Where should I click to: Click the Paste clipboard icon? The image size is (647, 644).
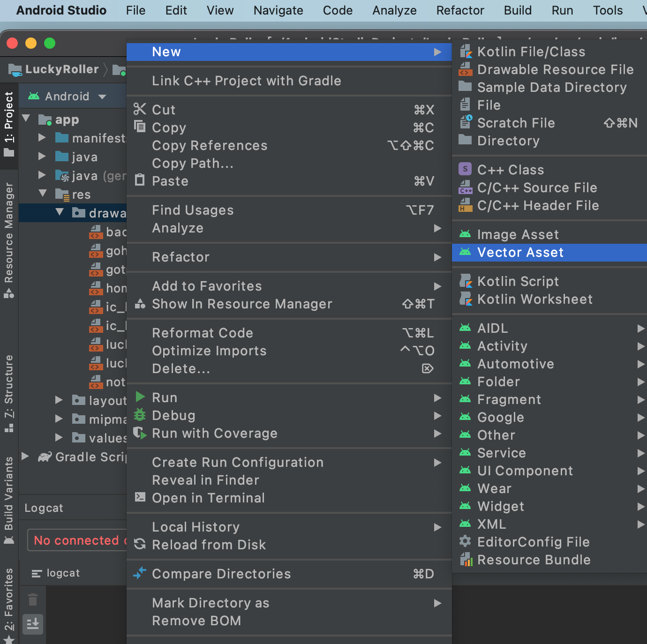140,180
